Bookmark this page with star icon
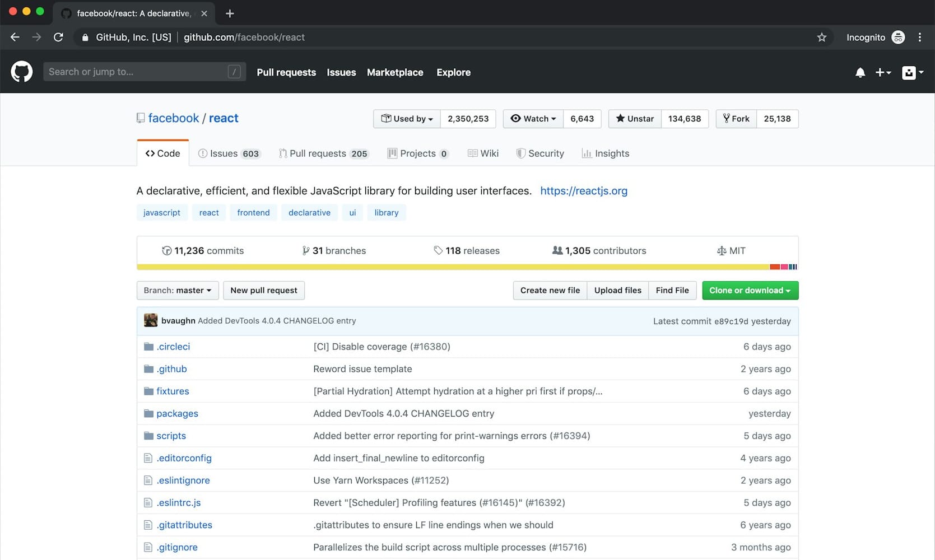The height and width of the screenshot is (560, 935). [x=822, y=37]
